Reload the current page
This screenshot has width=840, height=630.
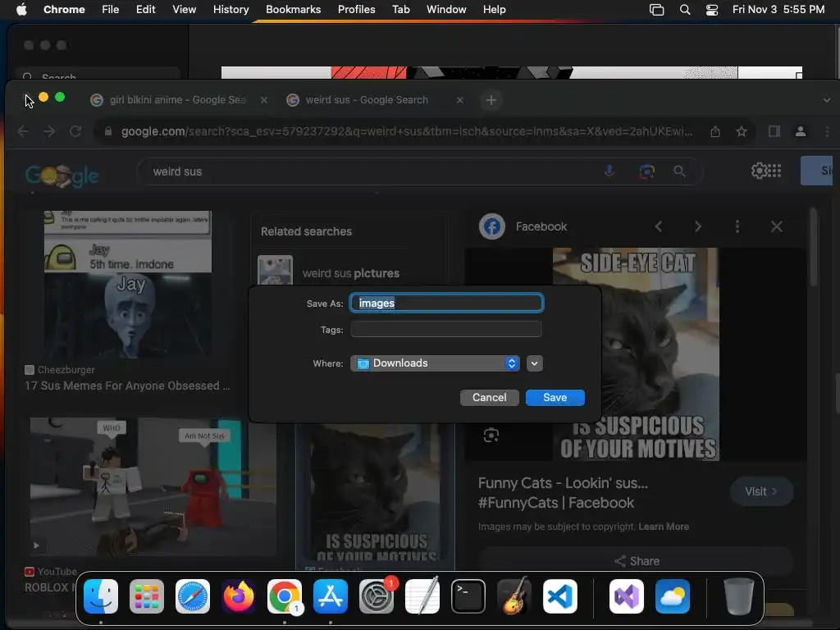click(75, 131)
